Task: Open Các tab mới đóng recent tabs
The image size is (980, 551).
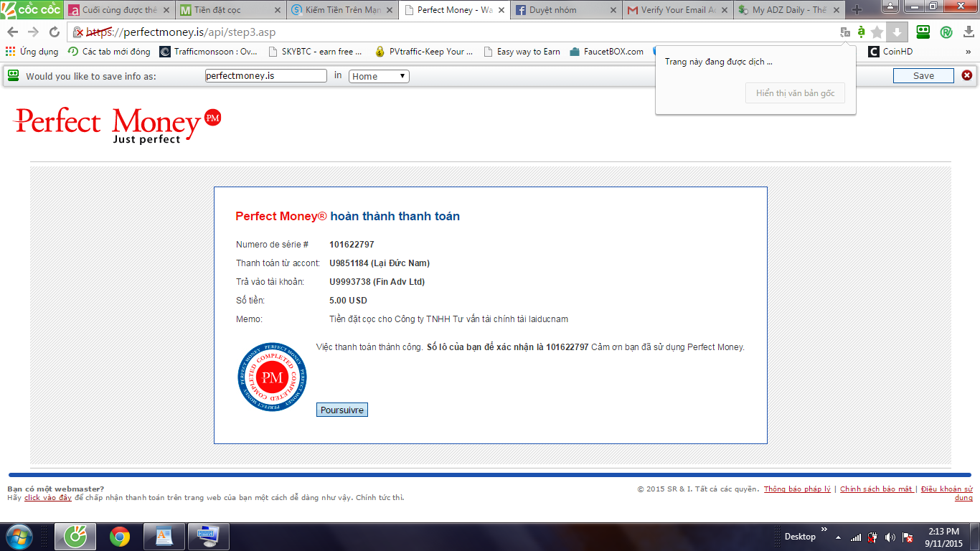Action: pos(109,52)
